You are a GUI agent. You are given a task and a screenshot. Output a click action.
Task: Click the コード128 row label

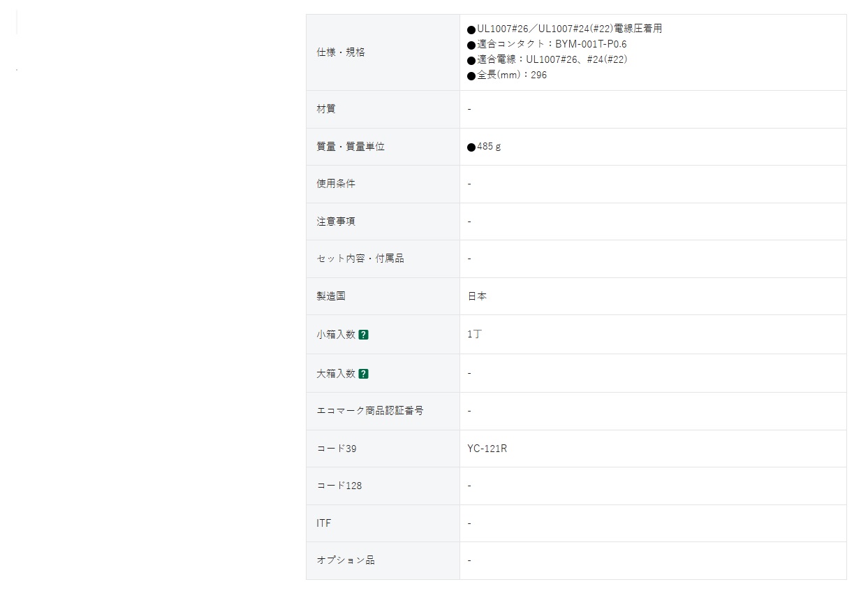coord(339,486)
